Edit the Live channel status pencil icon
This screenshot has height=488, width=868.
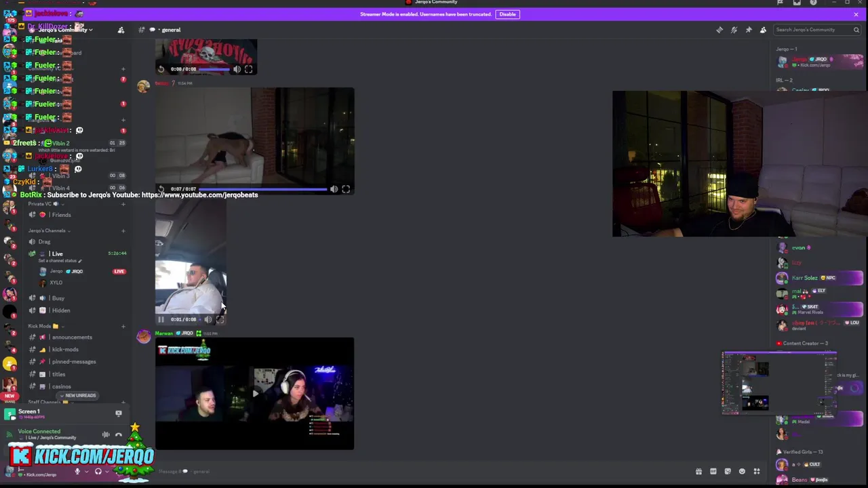80,261
